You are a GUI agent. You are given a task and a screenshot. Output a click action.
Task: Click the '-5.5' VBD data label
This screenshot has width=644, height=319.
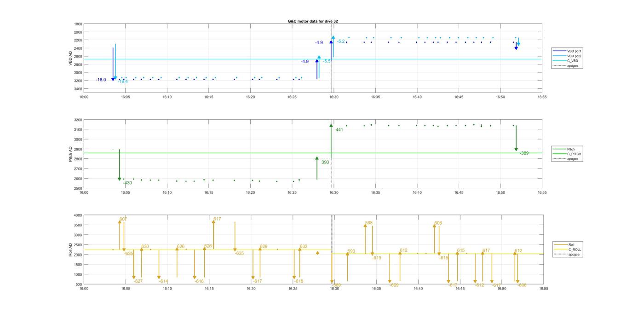pyautogui.click(x=327, y=61)
